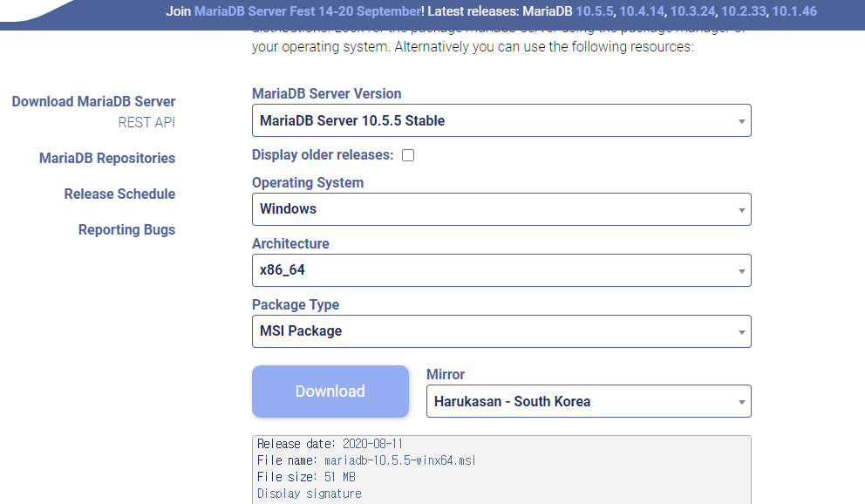Open the 10.1.46 release link in the banner
Image resolution: width=865 pixels, height=504 pixels.
click(x=794, y=11)
